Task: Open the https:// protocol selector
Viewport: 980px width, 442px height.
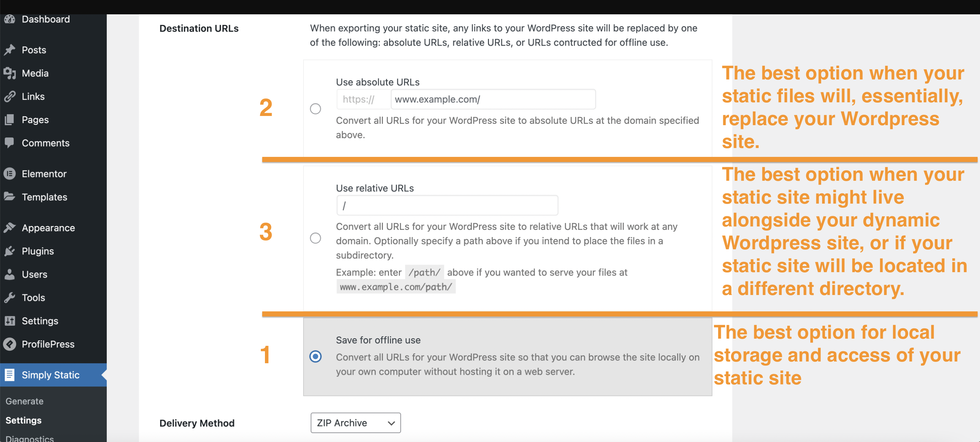Action: pyautogui.click(x=363, y=99)
